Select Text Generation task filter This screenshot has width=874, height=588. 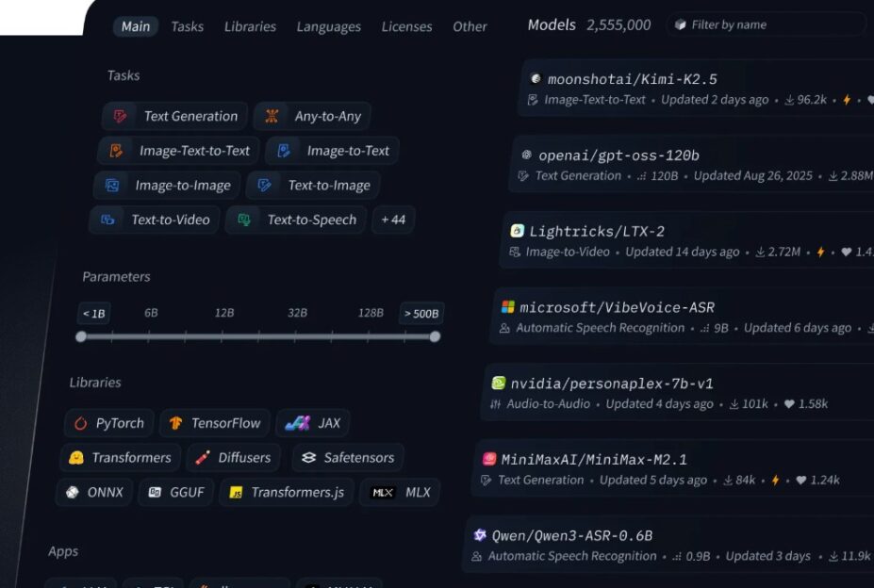coord(175,116)
